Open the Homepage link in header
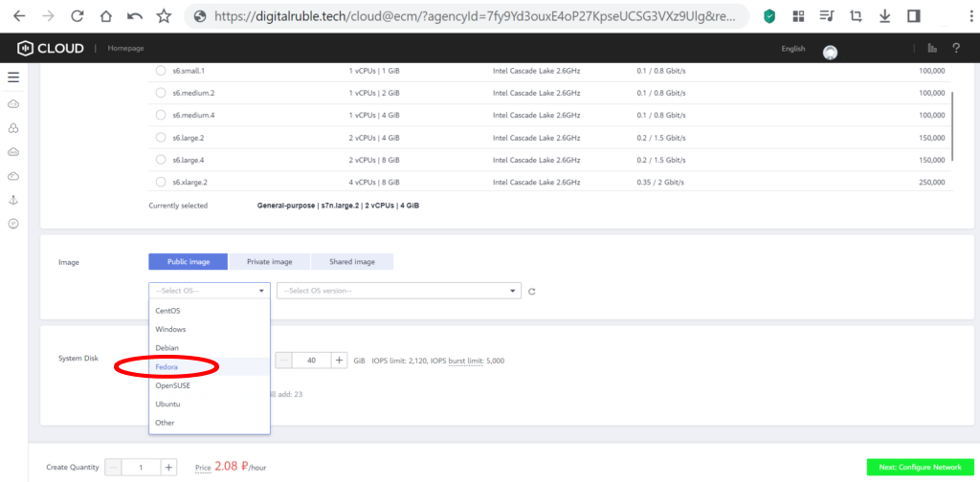Viewport: 980px width, 482px height. pos(125,48)
